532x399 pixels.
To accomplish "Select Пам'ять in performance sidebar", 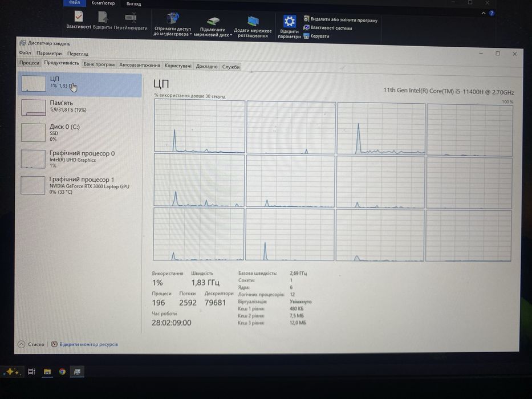I will (80, 107).
